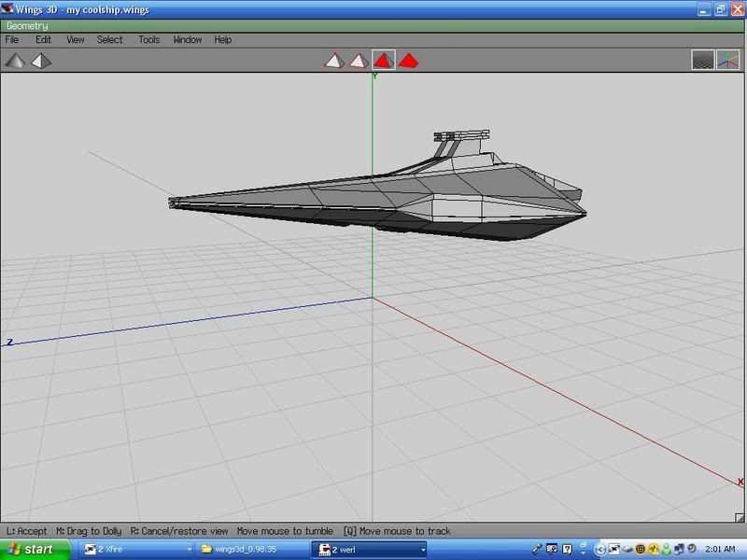Click the Windows start button
Image resolution: width=747 pixels, height=560 pixels.
(x=35, y=549)
